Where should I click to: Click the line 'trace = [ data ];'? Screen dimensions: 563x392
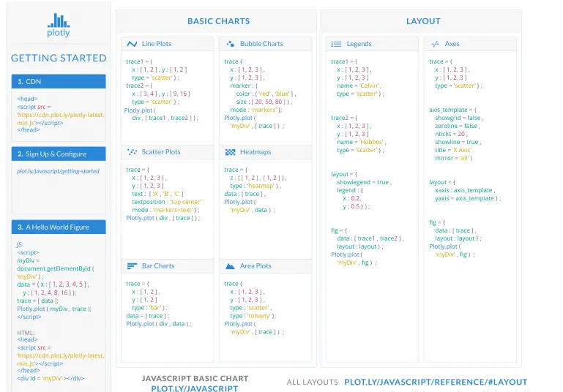click(x=37, y=301)
